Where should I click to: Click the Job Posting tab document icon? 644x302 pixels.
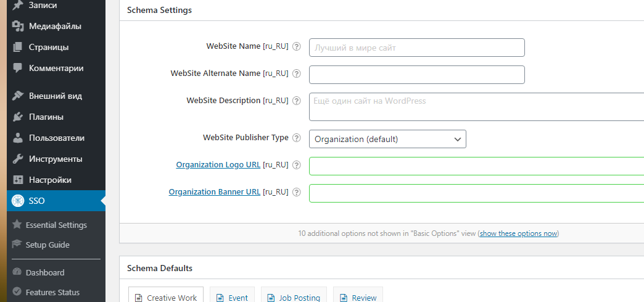point(271,298)
